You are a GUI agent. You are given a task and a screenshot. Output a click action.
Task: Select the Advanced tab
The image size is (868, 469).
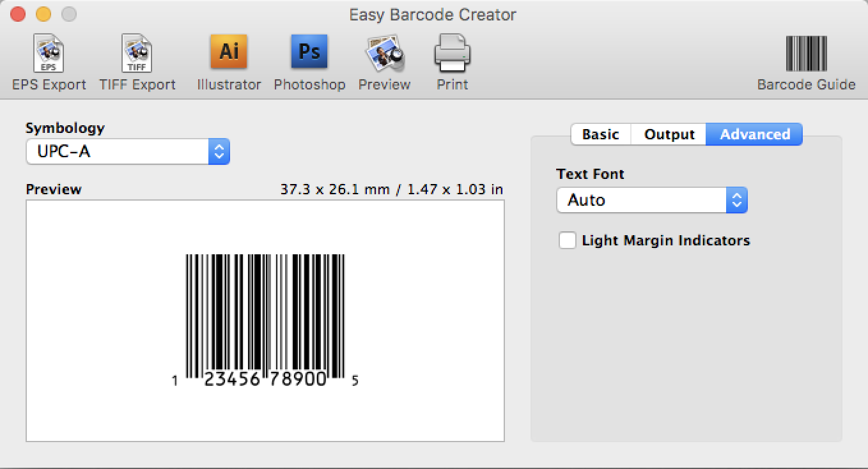(x=754, y=135)
